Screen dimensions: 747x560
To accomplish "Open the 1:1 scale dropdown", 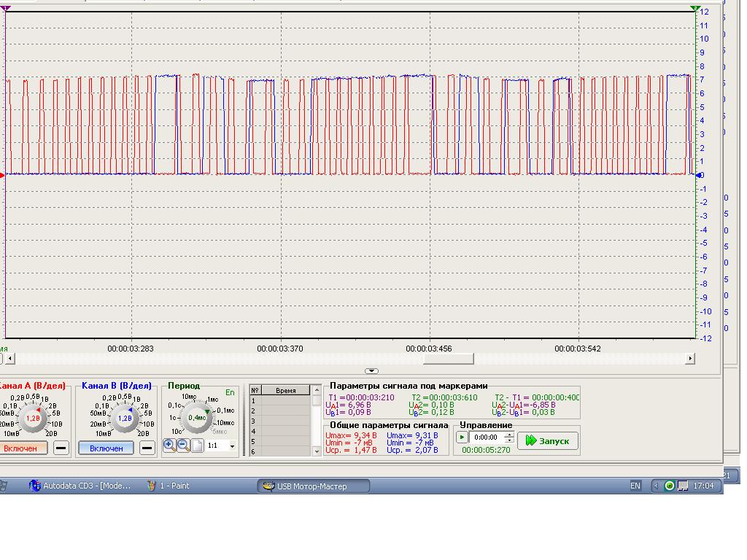I will pyautogui.click(x=233, y=446).
